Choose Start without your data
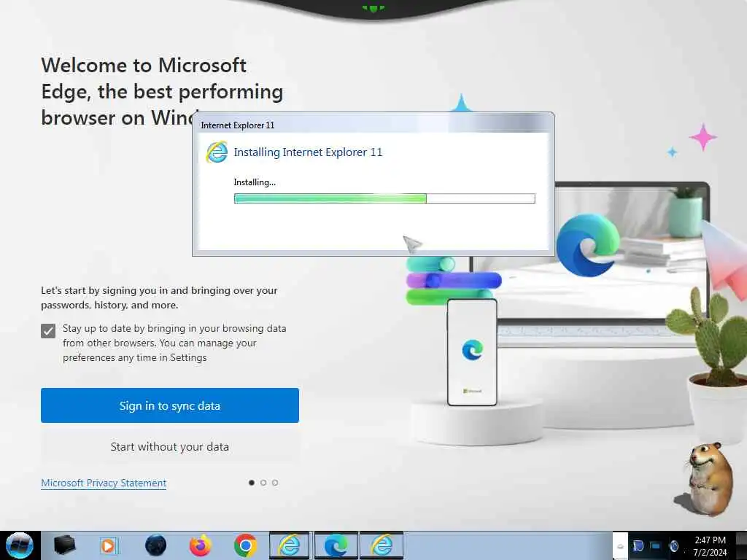 [169, 447]
